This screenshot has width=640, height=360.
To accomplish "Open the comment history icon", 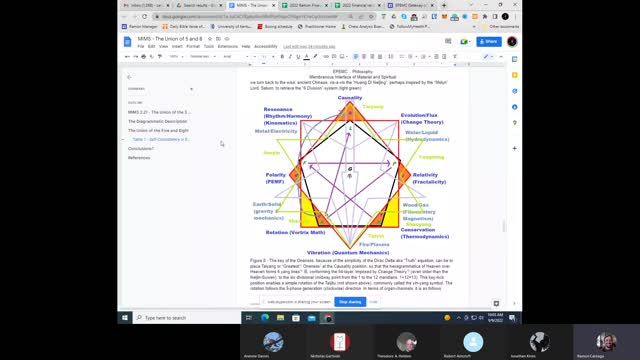I will tap(448, 41).
